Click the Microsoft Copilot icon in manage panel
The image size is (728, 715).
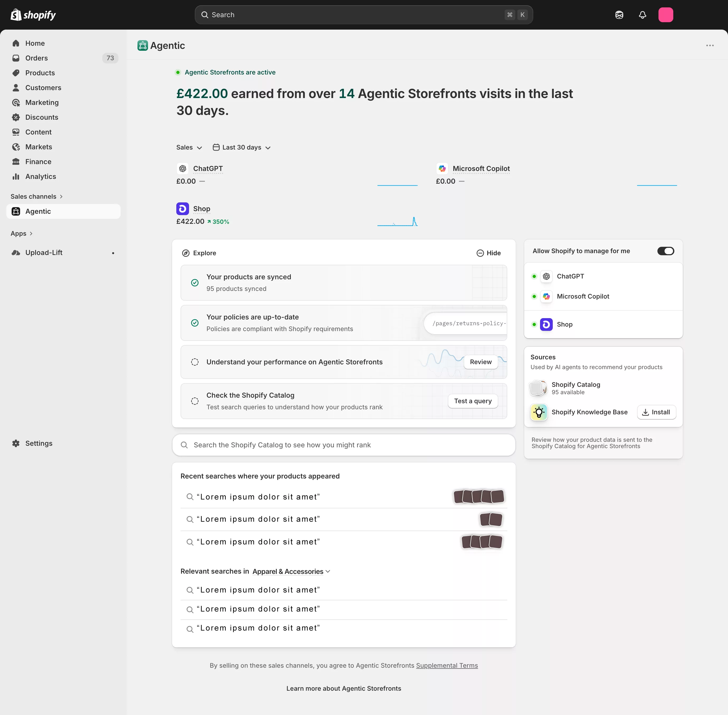click(x=546, y=296)
